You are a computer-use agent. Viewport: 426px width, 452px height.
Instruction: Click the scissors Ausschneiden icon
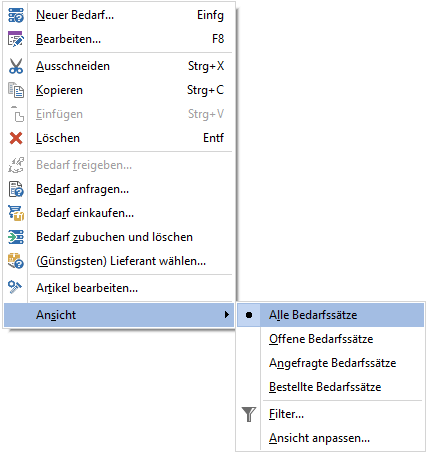click(x=16, y=66)
